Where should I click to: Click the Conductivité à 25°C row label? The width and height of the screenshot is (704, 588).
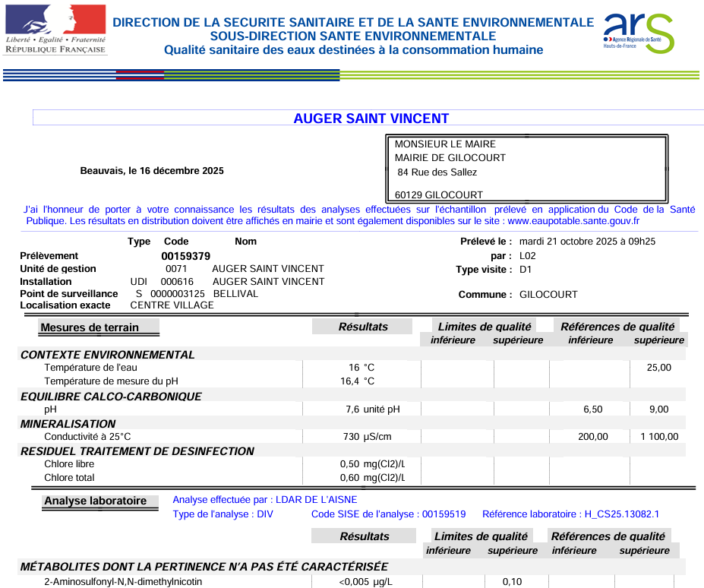point(87,437)
